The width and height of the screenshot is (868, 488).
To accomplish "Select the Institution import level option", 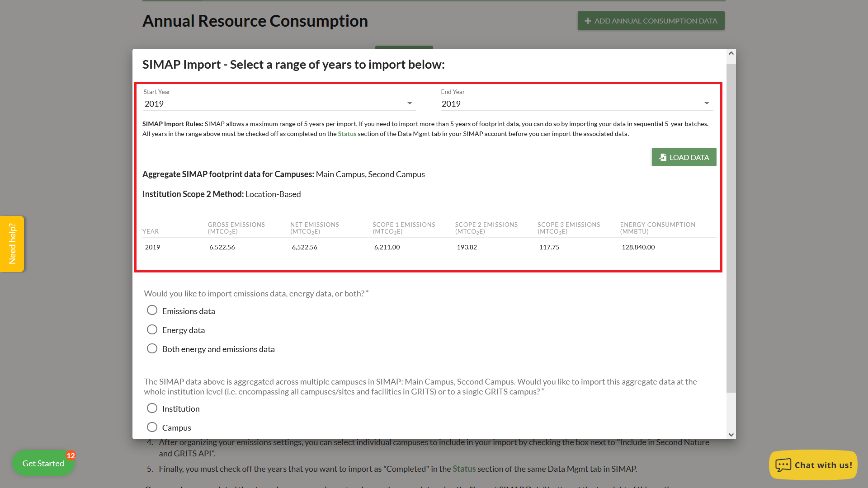I will tap(152, 408).
